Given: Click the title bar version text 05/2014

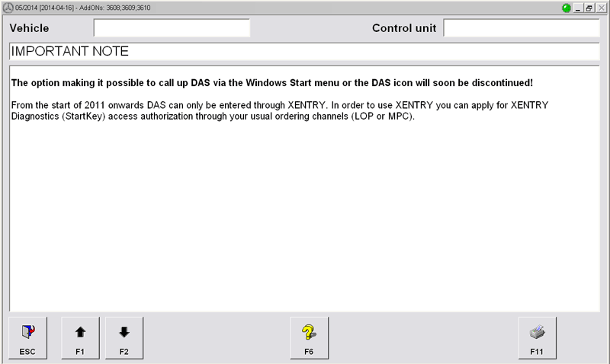Looking at the screenshot, I should (x=82, y=8).
